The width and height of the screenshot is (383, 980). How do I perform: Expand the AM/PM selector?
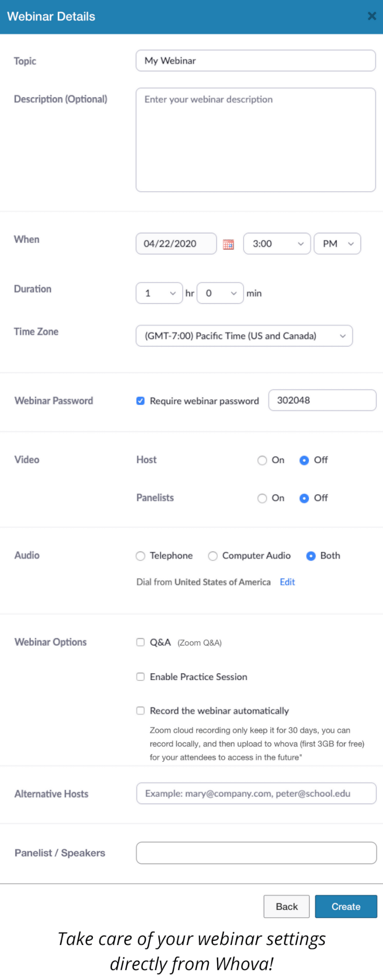[x=337, y=244]
